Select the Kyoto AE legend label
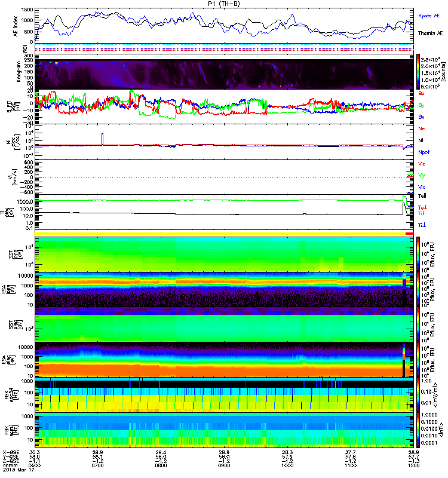The width and height of the screenshot is (448, 478). click(429, 16)
